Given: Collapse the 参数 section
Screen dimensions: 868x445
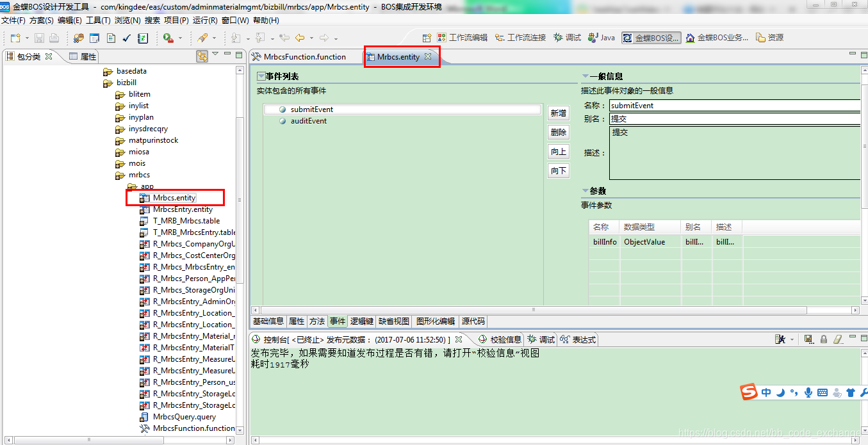Looking at the screenshot, I should click(x=585, y=191).
